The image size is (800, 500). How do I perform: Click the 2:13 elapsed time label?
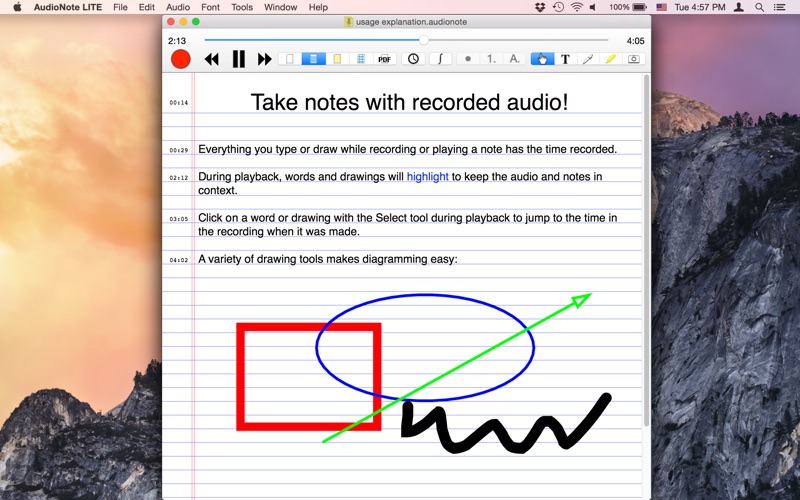pos(177,41)
